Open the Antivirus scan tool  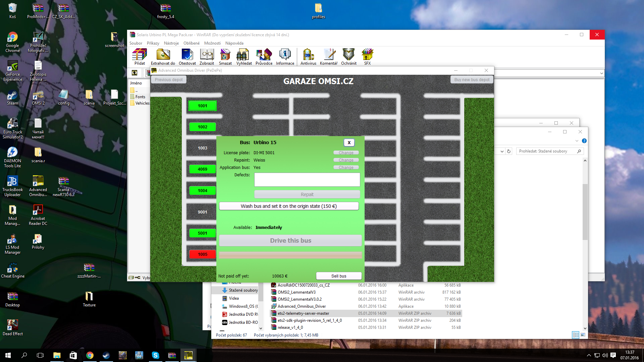click(x=308, y=56)
